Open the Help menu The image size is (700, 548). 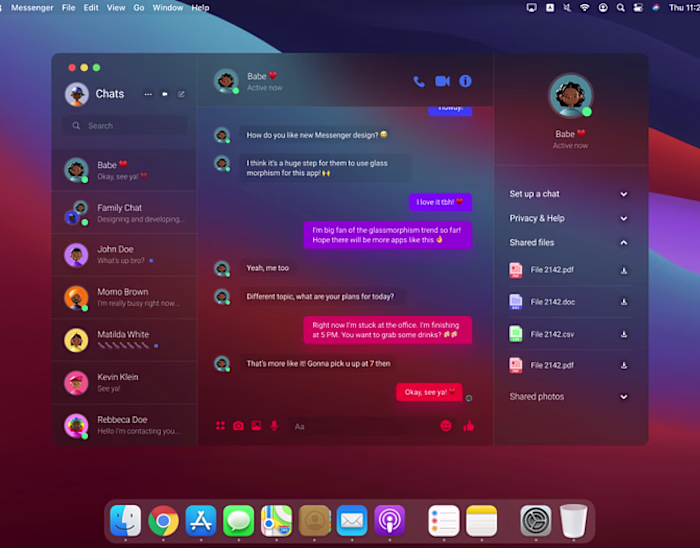[x=200, y=8]
